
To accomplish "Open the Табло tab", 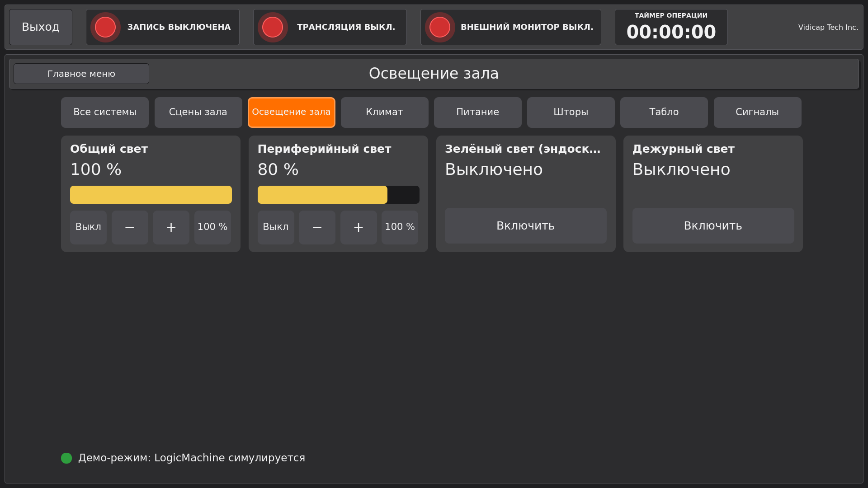I will point(664,113).
